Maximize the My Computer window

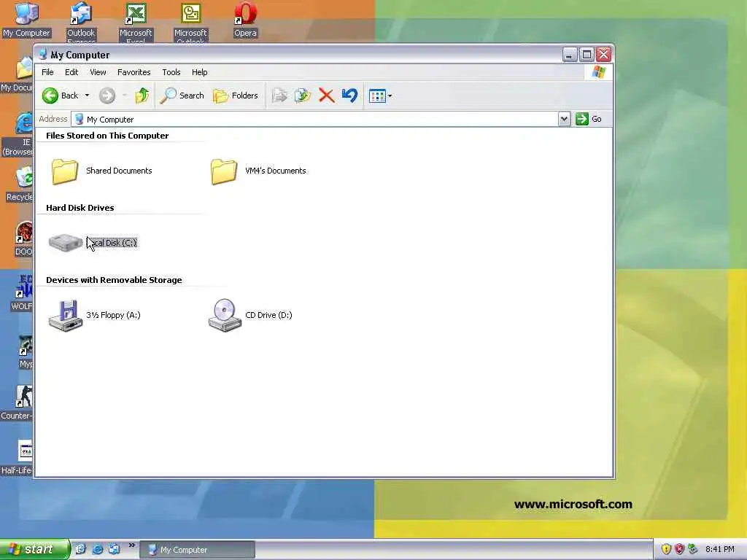(587, 55)
